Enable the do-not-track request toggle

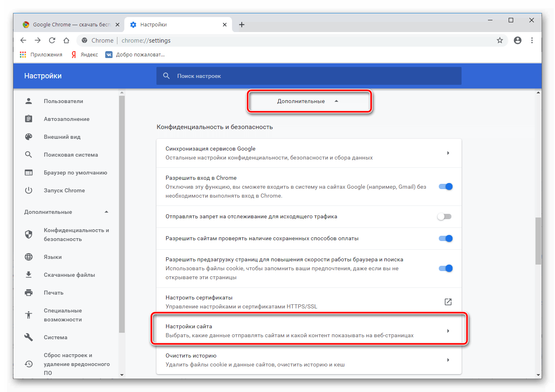[x=444, y=217]
